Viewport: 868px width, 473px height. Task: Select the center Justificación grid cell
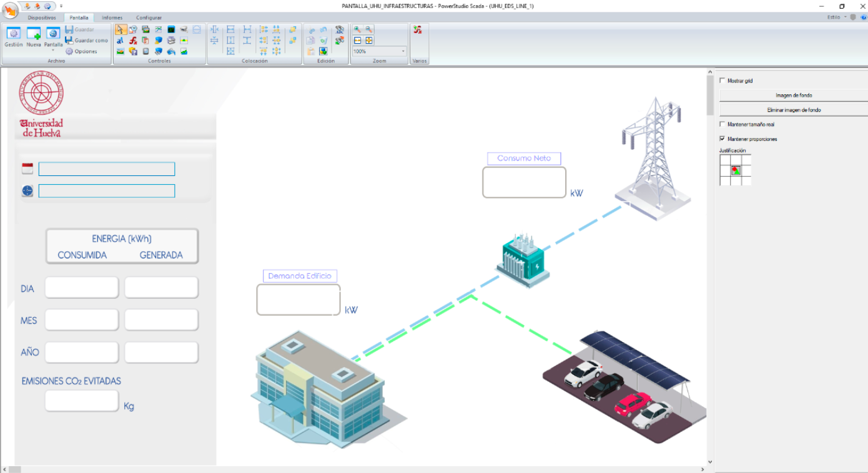tap(736, 170)
